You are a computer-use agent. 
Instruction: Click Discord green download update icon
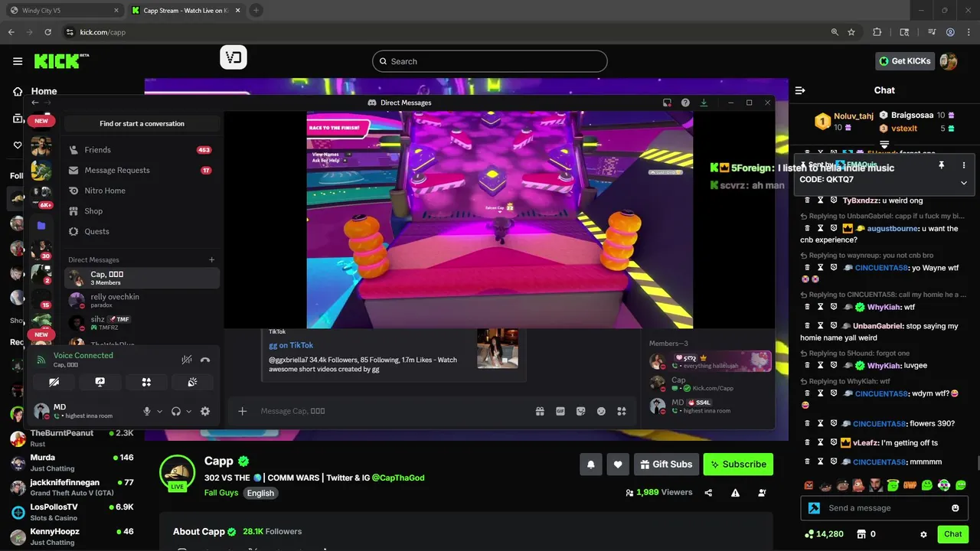(704, 103)
